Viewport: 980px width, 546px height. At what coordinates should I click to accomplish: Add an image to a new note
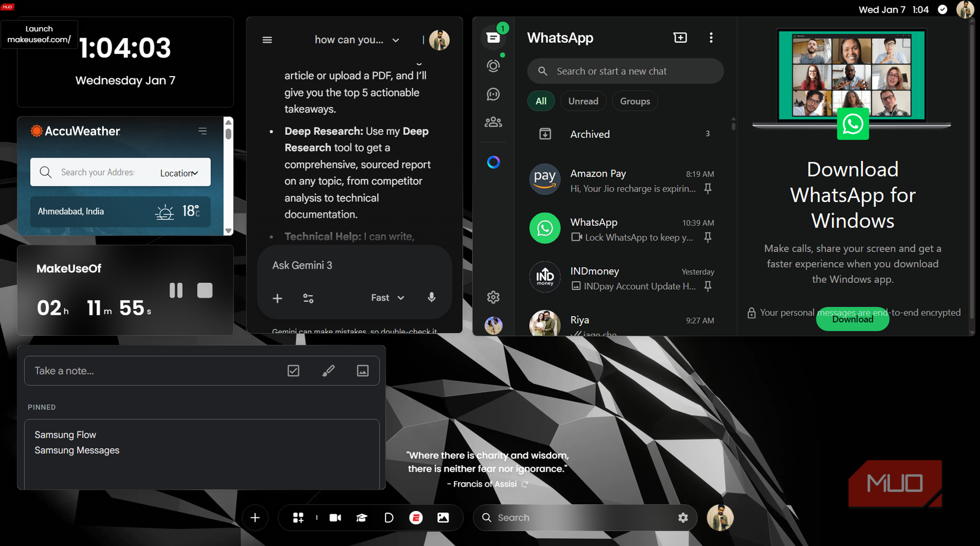click(363, 370)
